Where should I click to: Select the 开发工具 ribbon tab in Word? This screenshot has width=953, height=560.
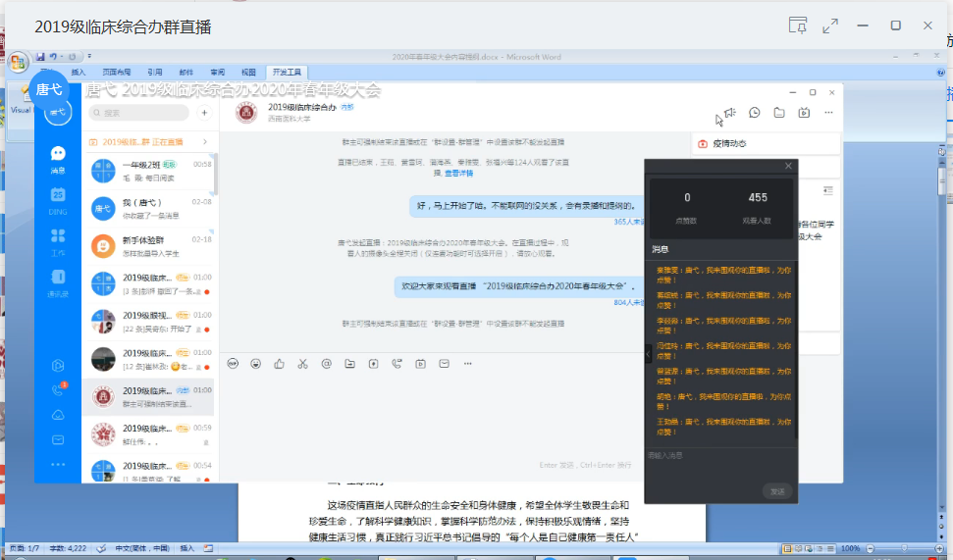coord(287,73)
